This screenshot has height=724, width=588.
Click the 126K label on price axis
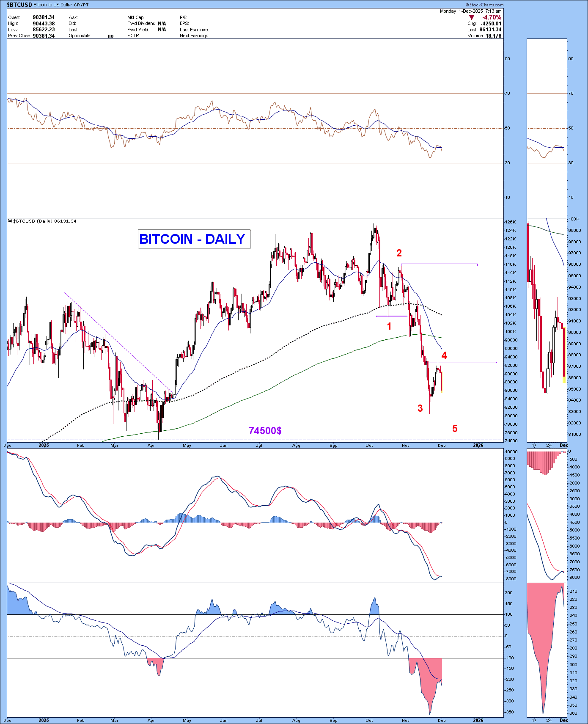click(511, 222)
